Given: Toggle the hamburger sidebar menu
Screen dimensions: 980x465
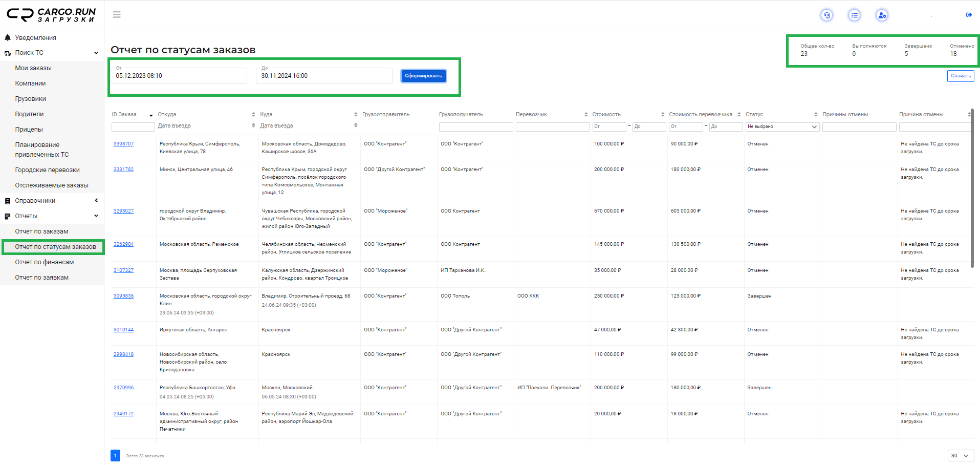Looking at the screenshot, I should point(117,15).
